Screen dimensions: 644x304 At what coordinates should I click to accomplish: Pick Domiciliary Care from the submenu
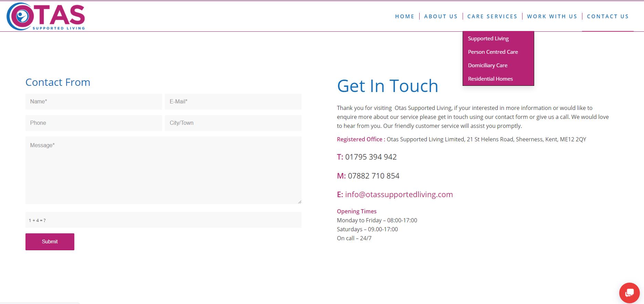pos(487,65)
